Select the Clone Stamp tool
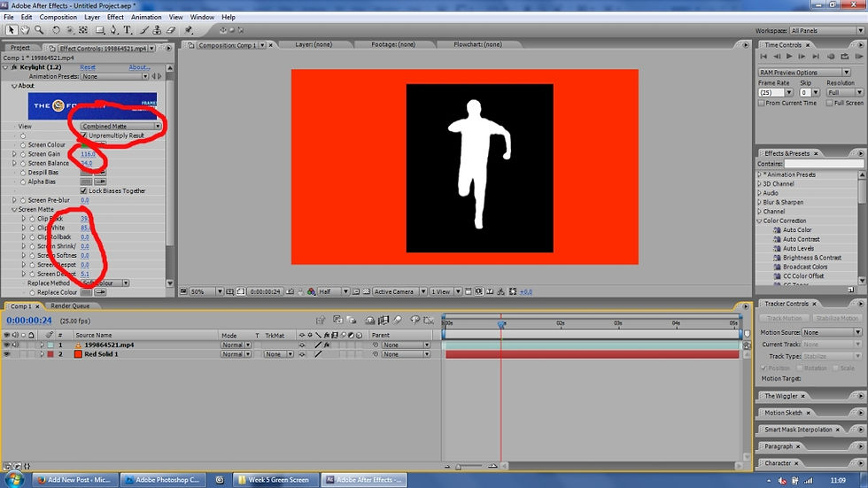Viewport: 868px width, 488px height. pos(158,30)
